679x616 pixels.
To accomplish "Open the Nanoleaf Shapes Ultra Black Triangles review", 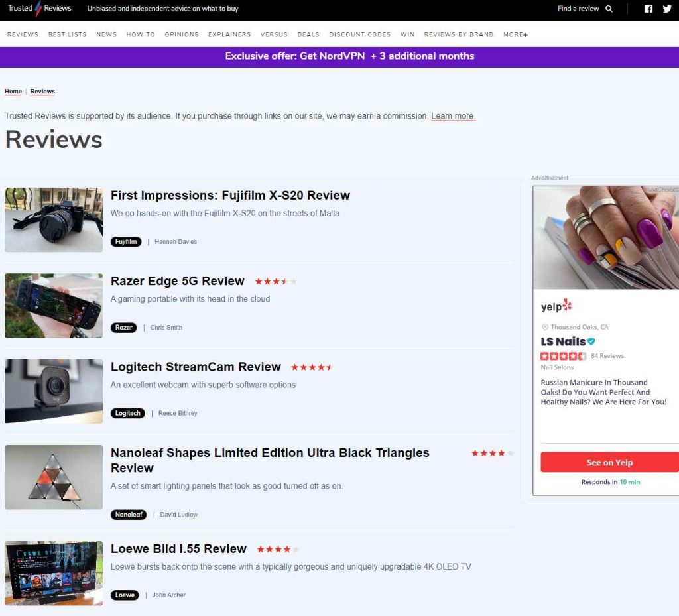I will [x=270, y=460].
